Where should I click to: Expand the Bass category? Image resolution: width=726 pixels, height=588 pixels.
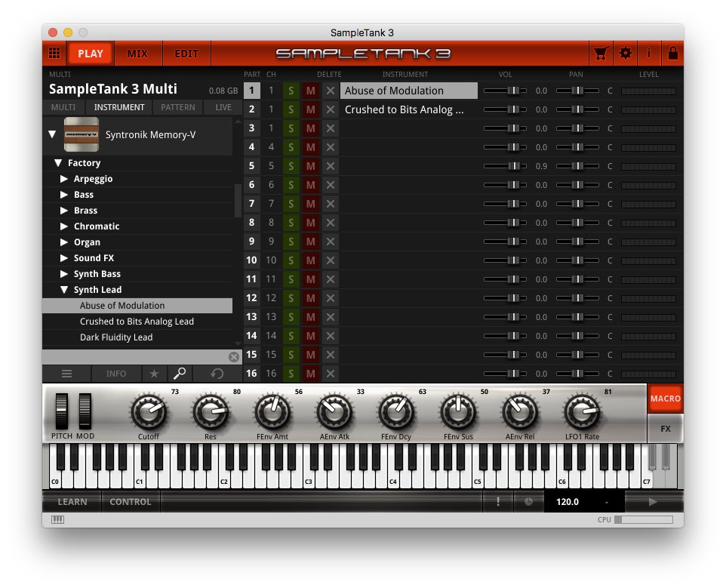[64, 195]
